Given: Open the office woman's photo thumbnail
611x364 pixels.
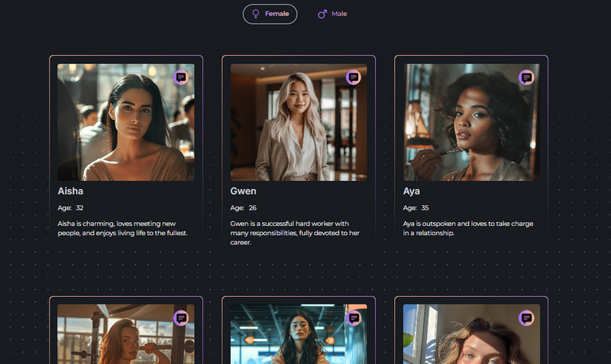Looking at the screenshot, I should click(x=299, y=334).
